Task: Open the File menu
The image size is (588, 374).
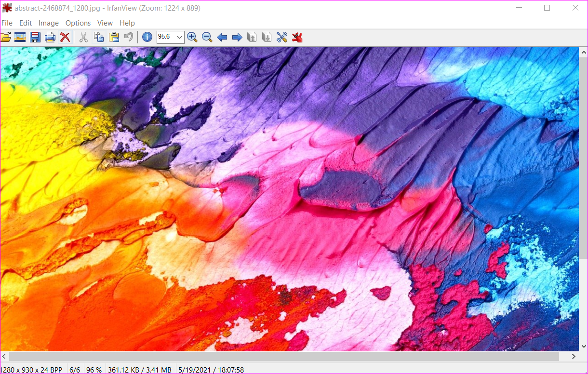Action: pyautogui.click(x=7, y=23)
